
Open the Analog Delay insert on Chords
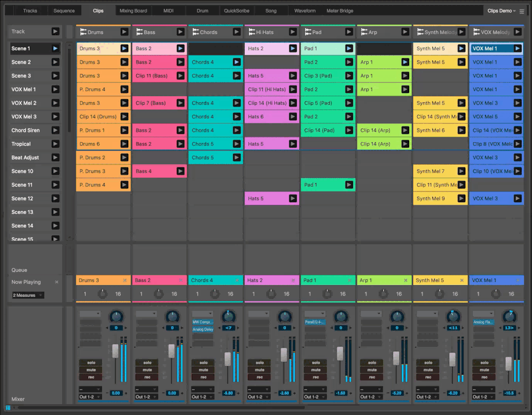(203, 329)
